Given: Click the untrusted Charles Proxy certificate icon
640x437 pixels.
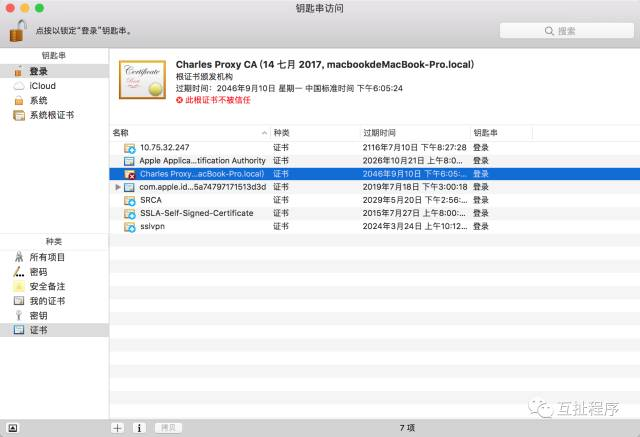Looking at the screenshot, I should pos(130,174).
